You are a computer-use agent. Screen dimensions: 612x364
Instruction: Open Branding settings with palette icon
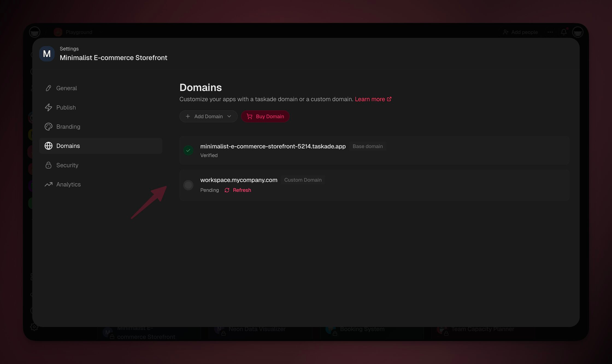point(49,127)
